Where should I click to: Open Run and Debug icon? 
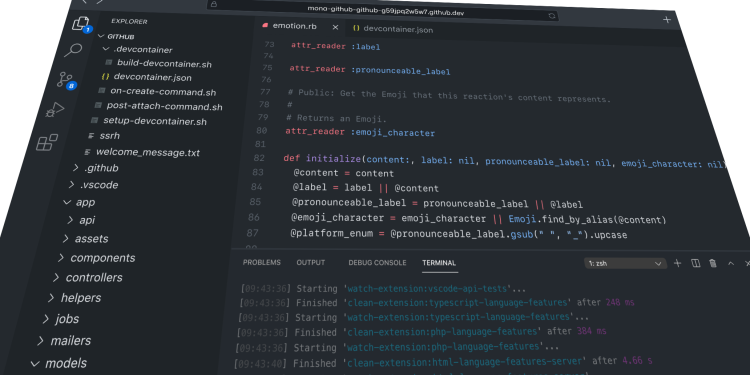(55, 110)
